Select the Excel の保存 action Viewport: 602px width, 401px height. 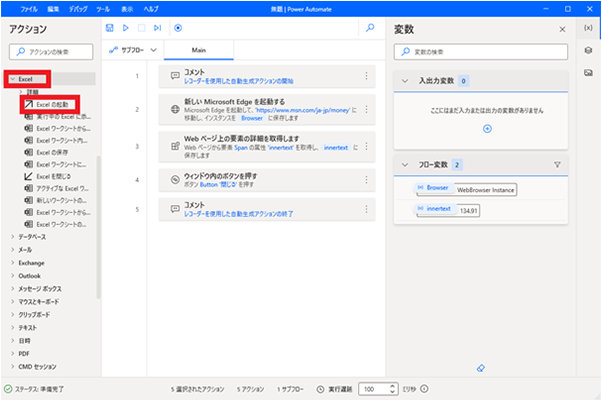tap(46, 152)
